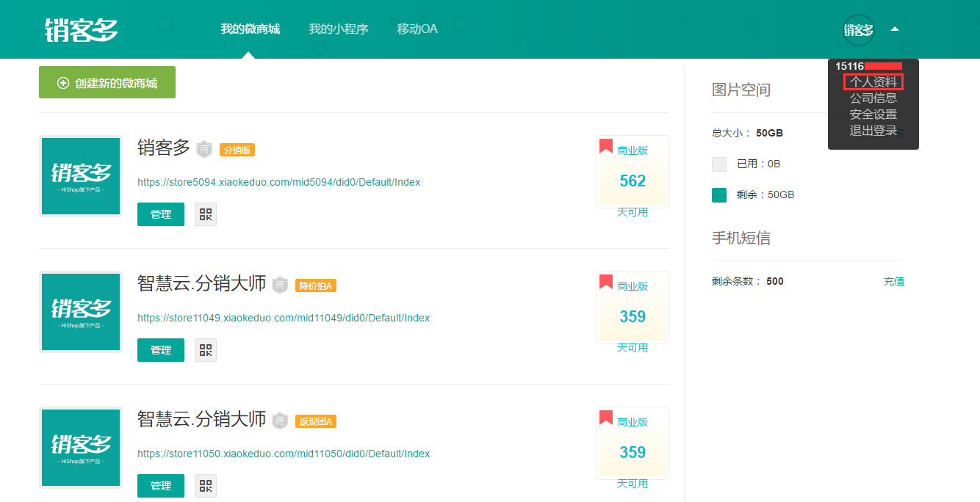Switch to 我的小程序 tab
This screenshot has width=980, height=502.
click(338, 29)
